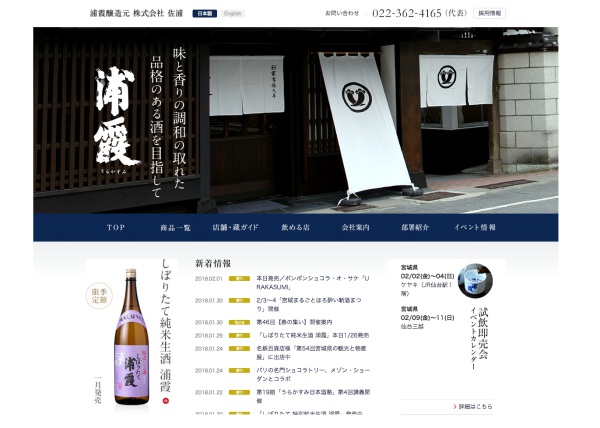Click the tag icon beside 2018.01.26
This screenshot has height=428, width=600.
239,335
